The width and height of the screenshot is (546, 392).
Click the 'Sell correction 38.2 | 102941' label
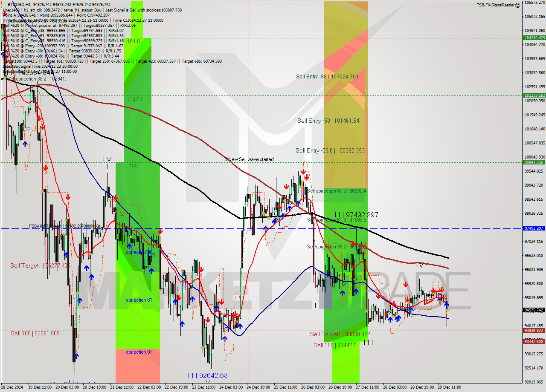37,79
